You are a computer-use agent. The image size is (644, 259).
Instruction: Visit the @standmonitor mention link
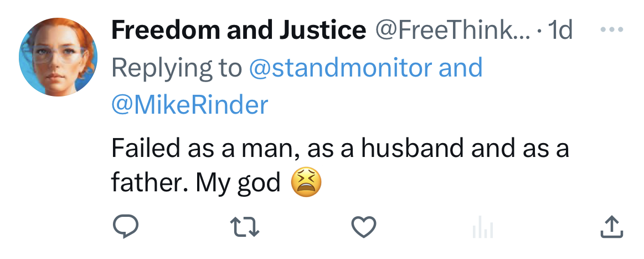(340, 68)
